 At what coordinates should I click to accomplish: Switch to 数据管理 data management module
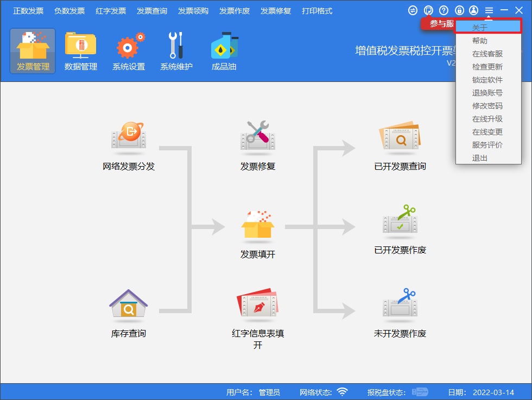click(80, 50)
